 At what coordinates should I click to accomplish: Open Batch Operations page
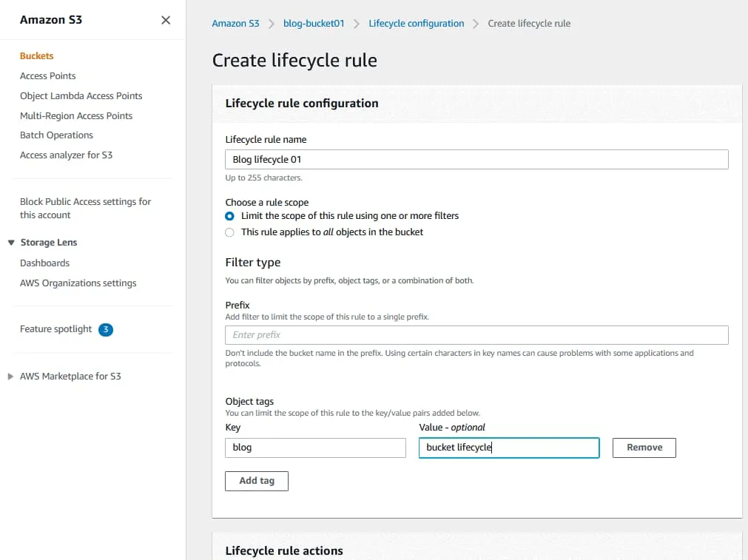56,135
